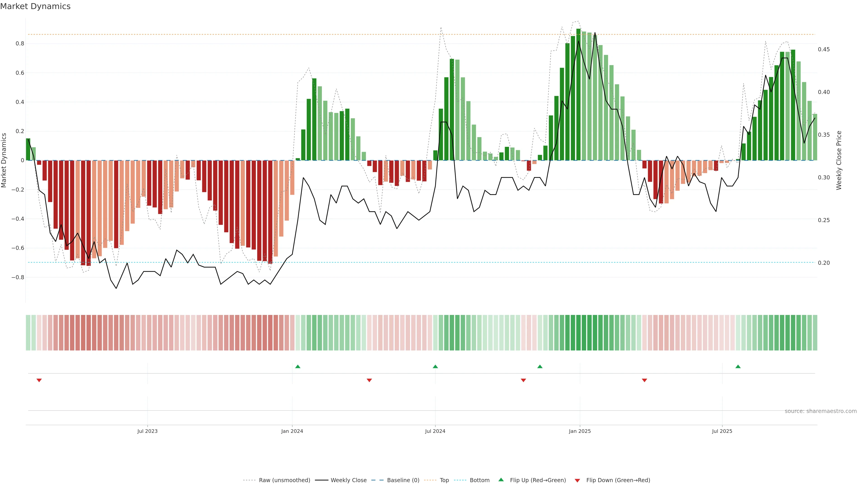Toggle the Weekly Close legend entry
The width and height of the screenshot is (868, 488).
click(x=348, y=480)
